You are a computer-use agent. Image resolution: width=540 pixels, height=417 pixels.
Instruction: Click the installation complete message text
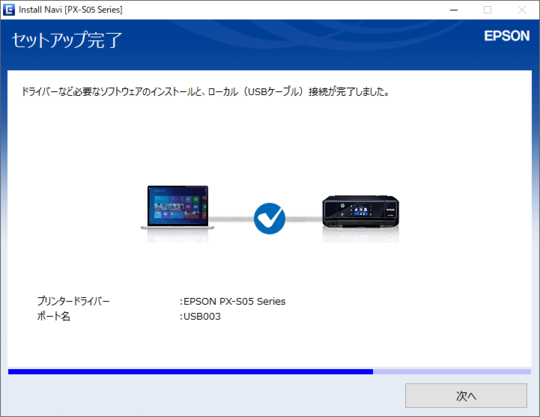206,92
